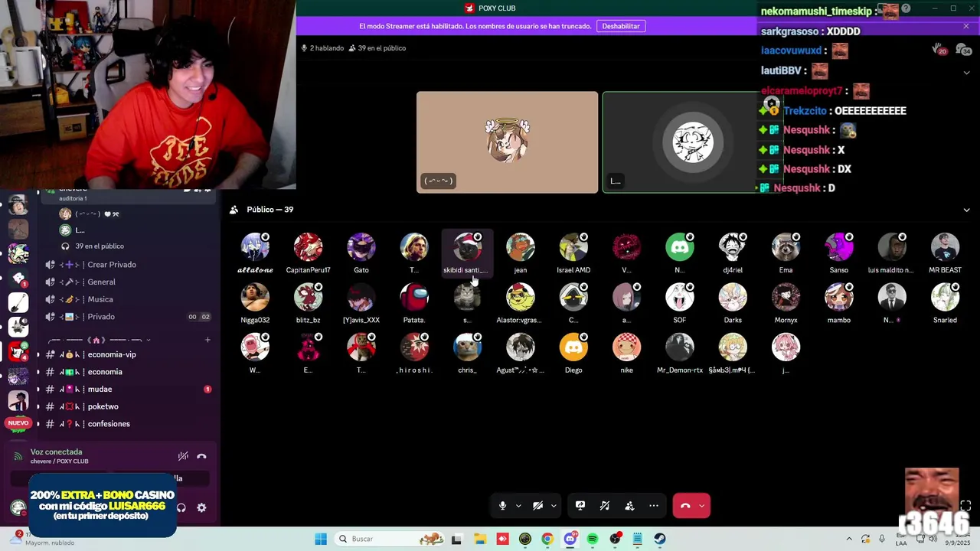Image resolution: width=980 pixels, height=551 pixels.
Task: Open audience member dj4riel
Action: pyautogui.click(x=733, y=254)
